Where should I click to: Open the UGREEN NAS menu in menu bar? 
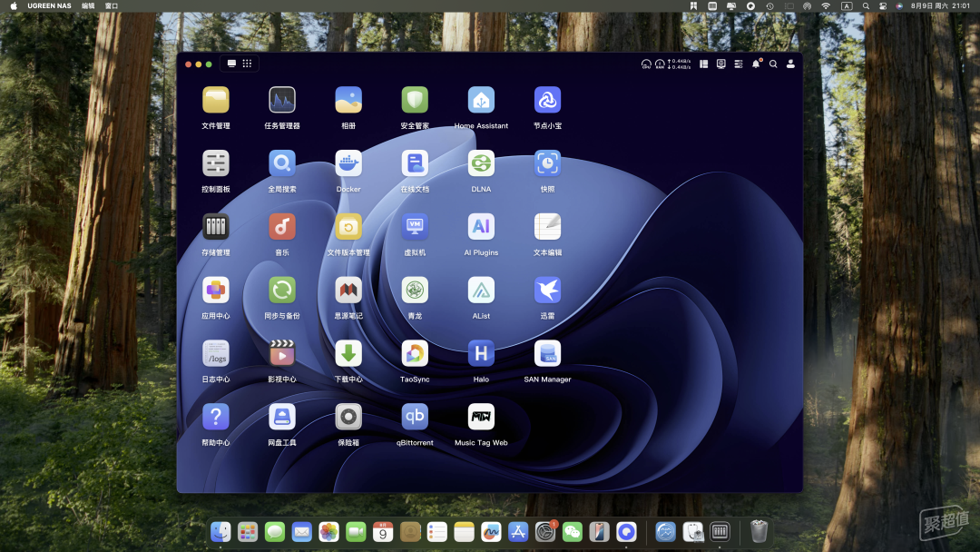[49, 5]
